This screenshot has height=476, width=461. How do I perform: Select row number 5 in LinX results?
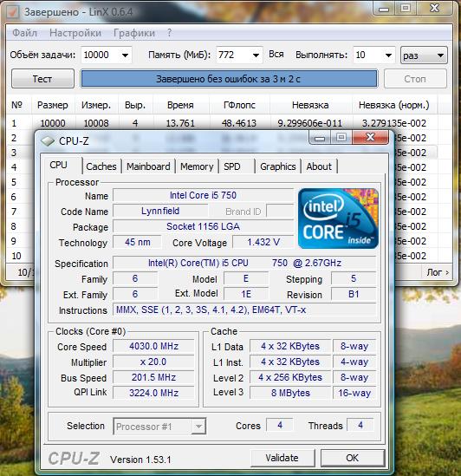coord(14,182)
